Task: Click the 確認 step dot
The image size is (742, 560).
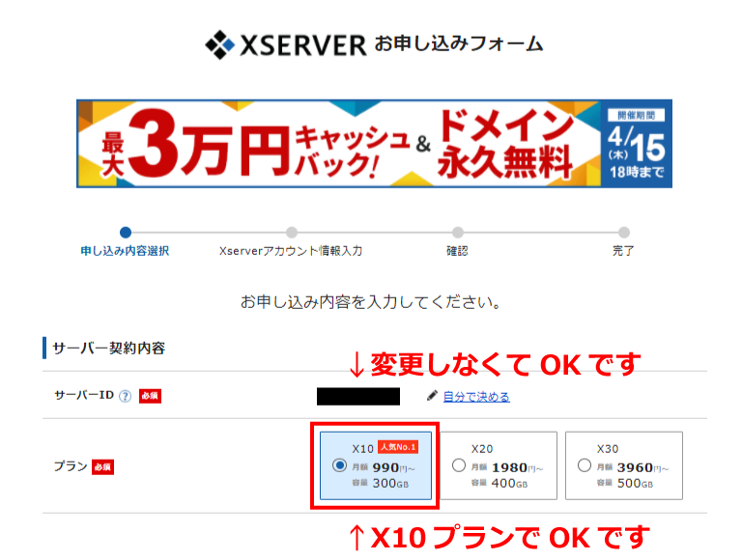Action: tap(458, 233)
